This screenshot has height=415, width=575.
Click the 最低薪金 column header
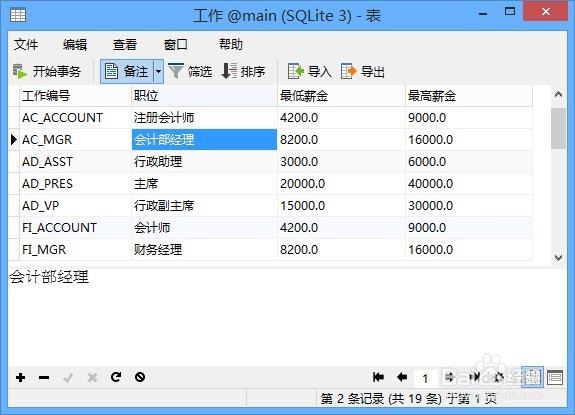[341, 96]
